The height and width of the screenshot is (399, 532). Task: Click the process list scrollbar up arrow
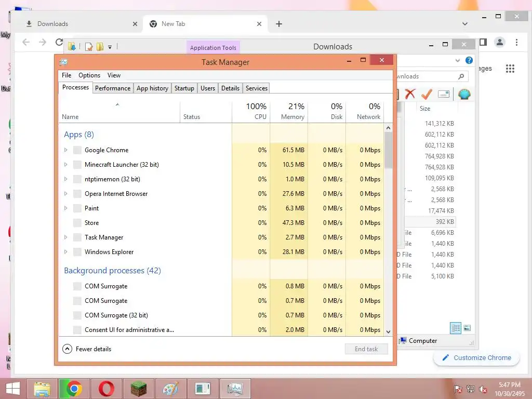tap(389, 128)
